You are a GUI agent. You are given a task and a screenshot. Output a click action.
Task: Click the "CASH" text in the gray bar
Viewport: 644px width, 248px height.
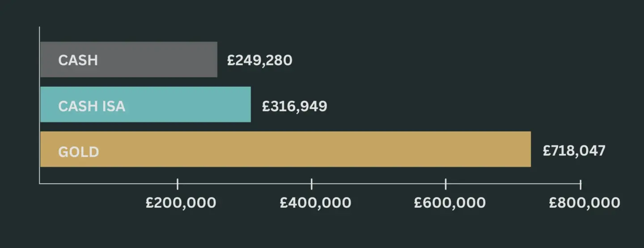pos(78,60)
